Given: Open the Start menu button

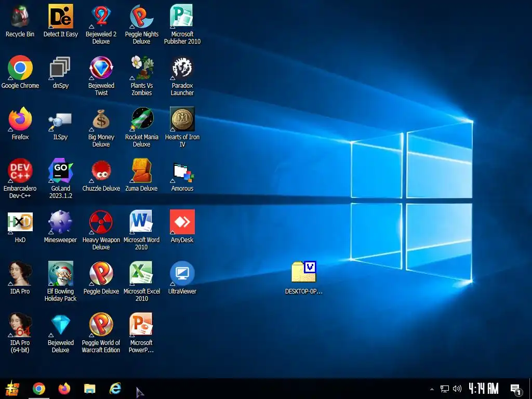Looking at the screenshot, I should [x=12, y=389].
